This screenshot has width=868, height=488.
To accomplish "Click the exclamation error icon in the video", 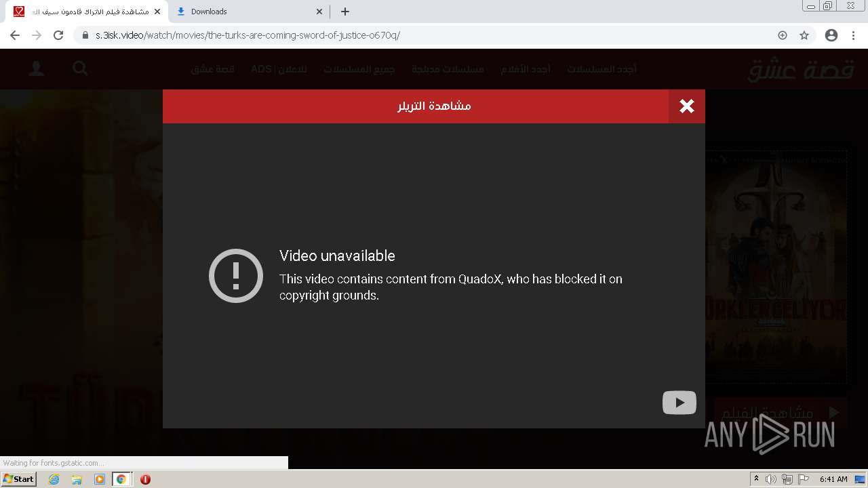I will tap(235, 275).
